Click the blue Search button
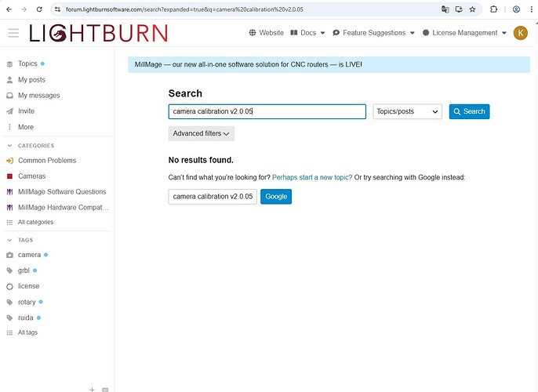This screenshot has height=392, width=538. click(469, 111)
